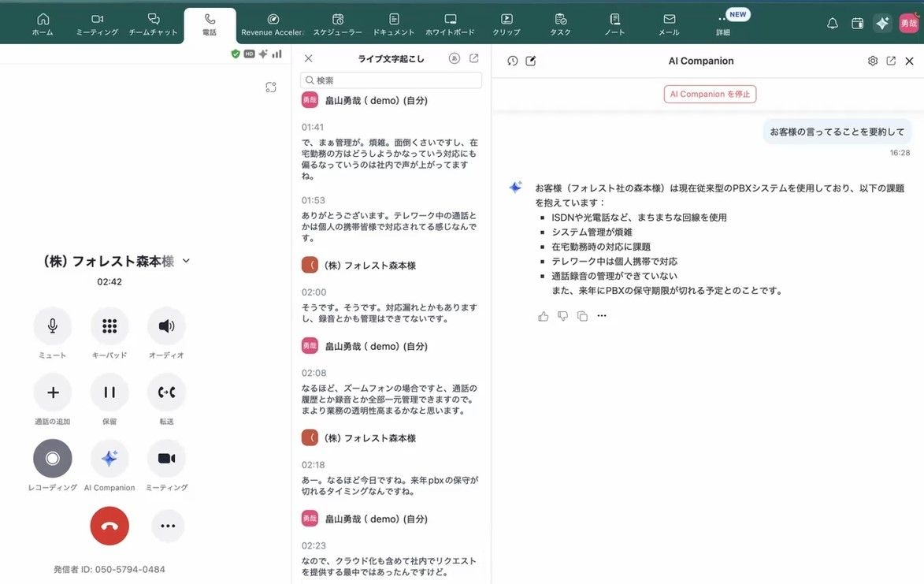Click the お客様の言ってることを要約して message

coord(837,132)
